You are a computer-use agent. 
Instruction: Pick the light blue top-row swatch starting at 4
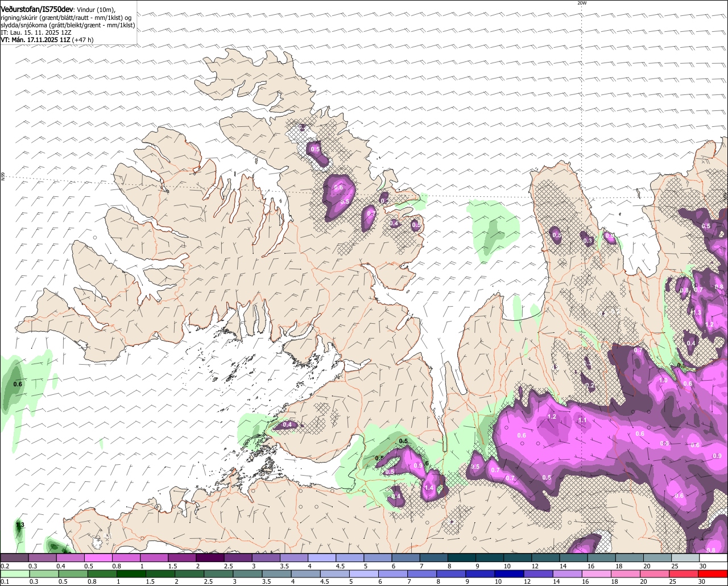(322, 558)
